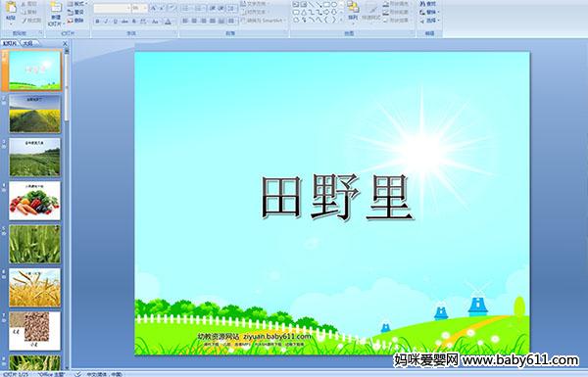Insert a new slide with New Slide icon
The height and width of the screenshot is (377, 588).
[x=56, y=14]
